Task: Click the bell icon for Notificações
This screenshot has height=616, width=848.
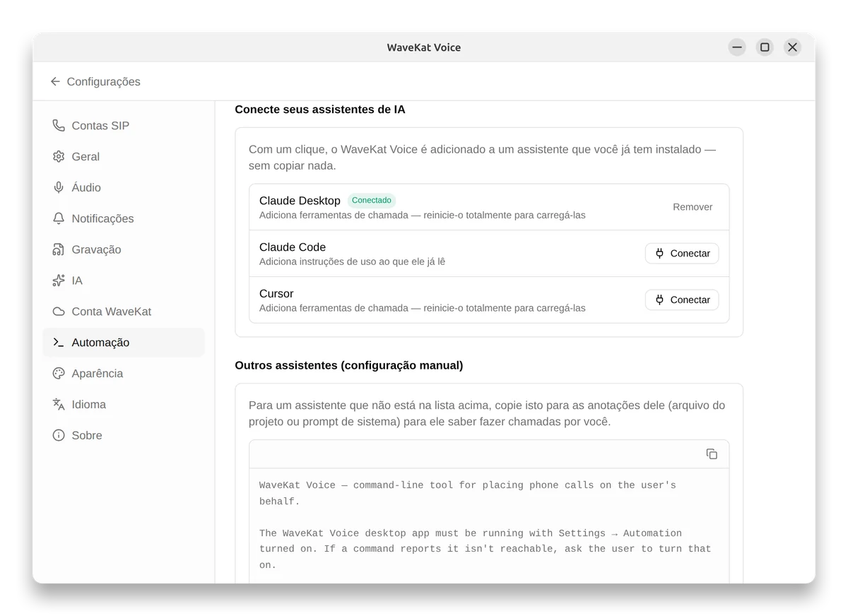Action: coord(59,219)
